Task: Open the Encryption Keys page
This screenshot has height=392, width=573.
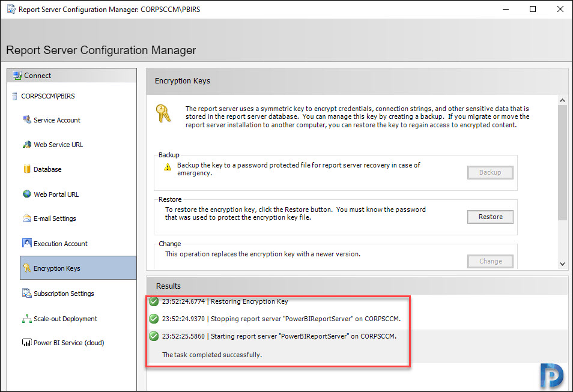Action: pyautogui.click(x=78, y=268)
